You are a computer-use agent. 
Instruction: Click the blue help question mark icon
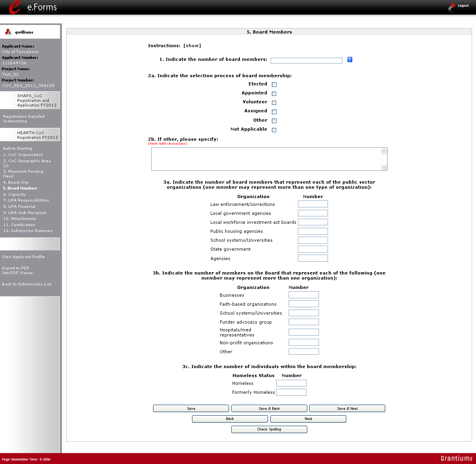click(349, 60)
